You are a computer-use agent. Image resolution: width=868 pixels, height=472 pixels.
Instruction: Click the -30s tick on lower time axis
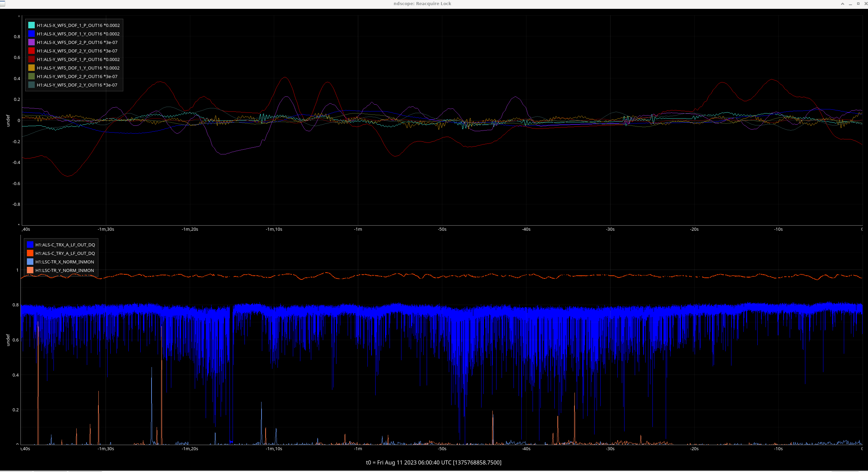click(x=610, y=449)
